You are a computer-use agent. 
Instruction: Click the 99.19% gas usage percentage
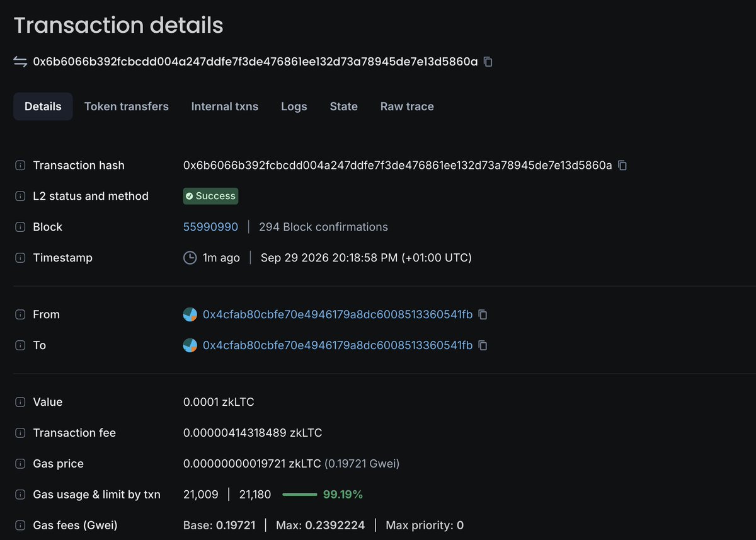[x=343, y=495]
